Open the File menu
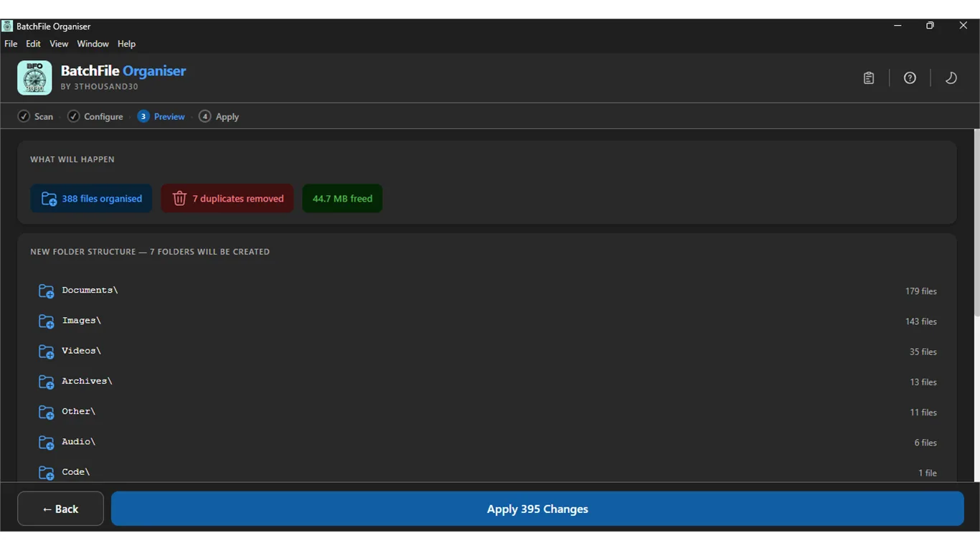Screen dimensions: 980x551 [11, 44]
